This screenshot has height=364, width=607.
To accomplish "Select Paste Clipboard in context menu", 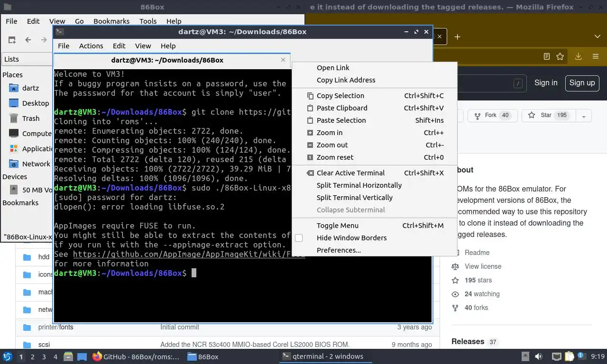I will (x=375, y=108).
